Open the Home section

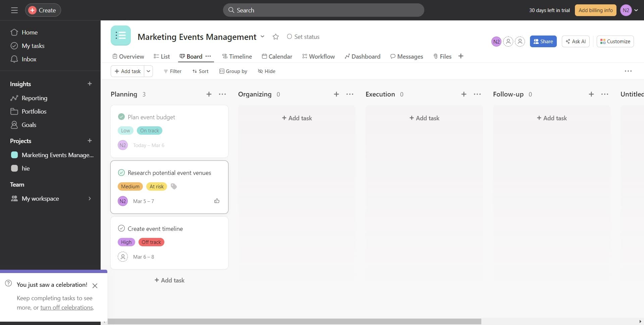pos(30,32)
